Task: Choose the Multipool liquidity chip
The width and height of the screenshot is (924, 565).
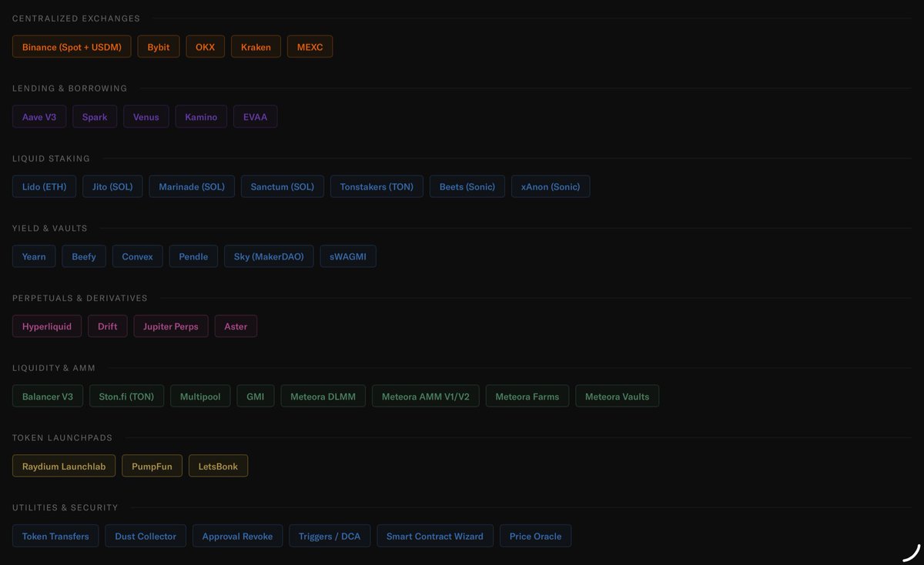Action: [x=200, y=396]
